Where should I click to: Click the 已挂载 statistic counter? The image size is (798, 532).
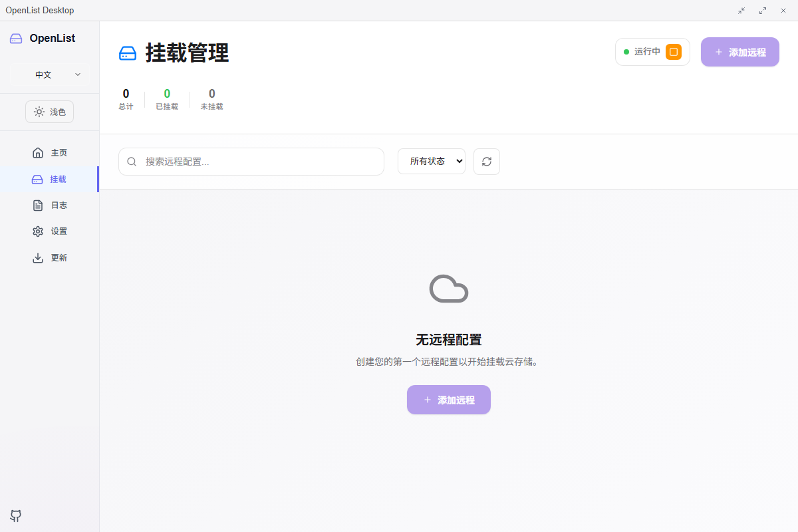[x=167, y=98]
